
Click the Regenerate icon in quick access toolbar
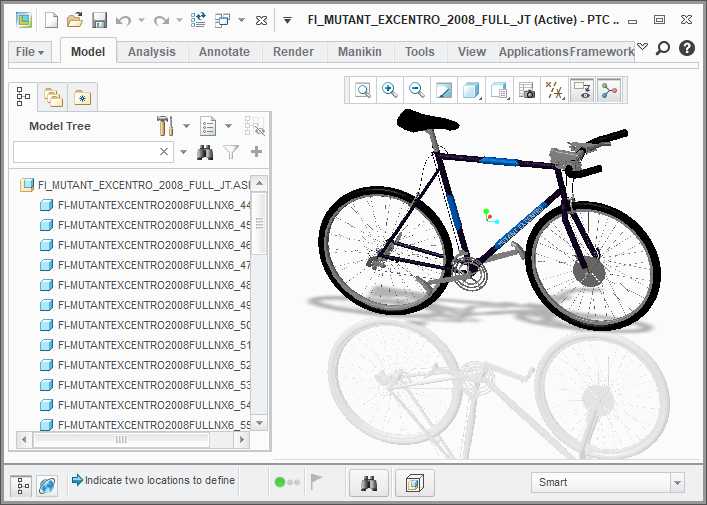(x=198, y=20)
